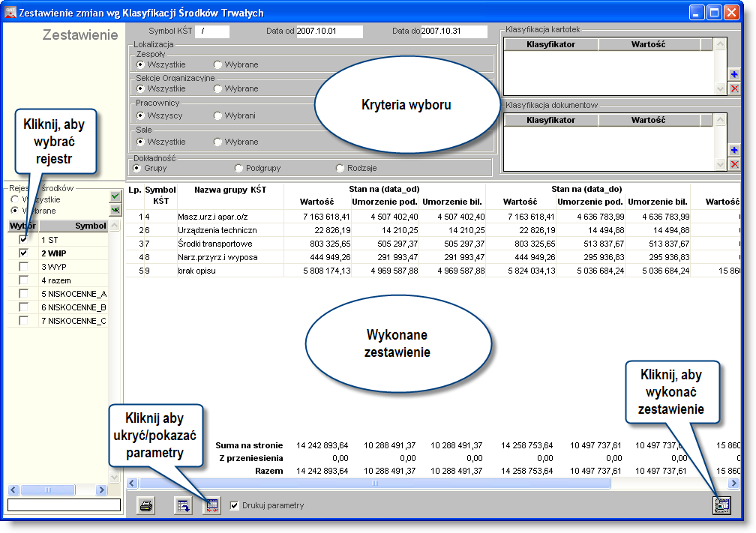The height and width of the screenshot is (533, 756).
Task: Uncheck the 2 WNP register checkbox
Action: (x=23, y=253)
